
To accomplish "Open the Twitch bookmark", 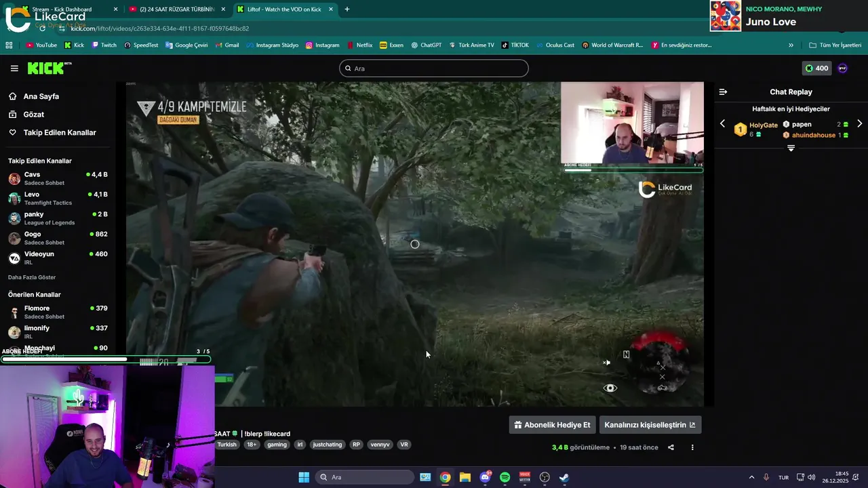I will click(x=104, y=45).
